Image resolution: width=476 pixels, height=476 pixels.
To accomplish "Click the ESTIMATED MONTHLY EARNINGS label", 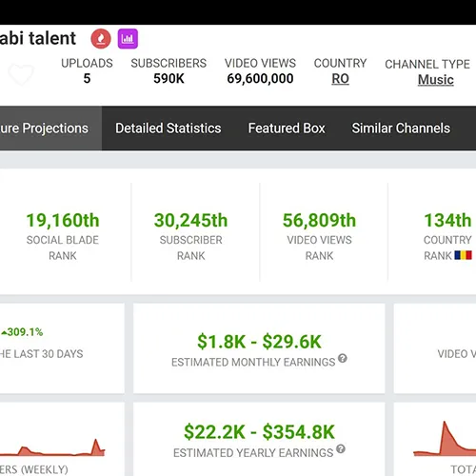I will click(x=253, y=362).
